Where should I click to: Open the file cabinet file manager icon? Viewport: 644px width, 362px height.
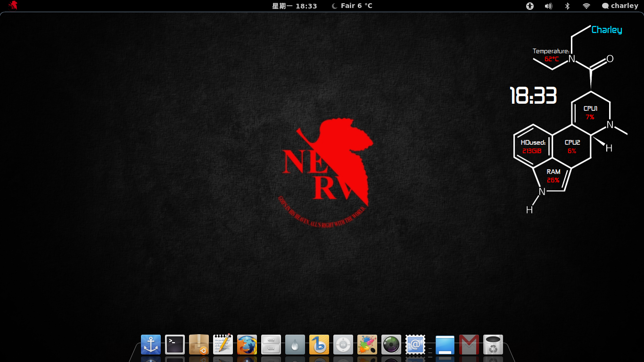pyautogui.click(x=271, y=345)
